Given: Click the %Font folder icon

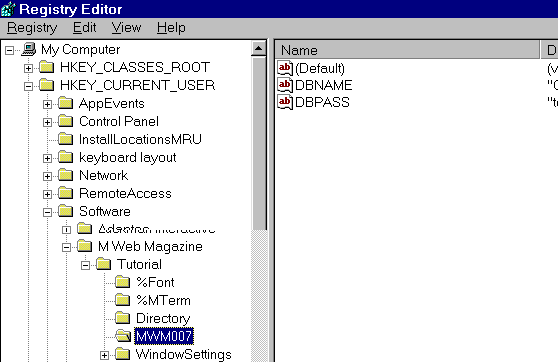Looking at the screenshot, I should (122, 282).
